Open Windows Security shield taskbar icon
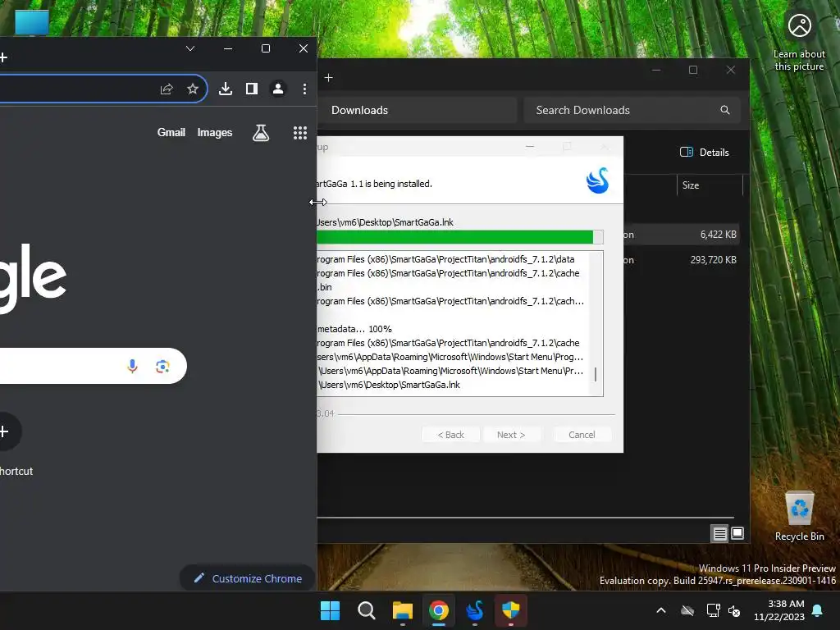This screenshot has height=630, width=840. (x=511, y=610)
